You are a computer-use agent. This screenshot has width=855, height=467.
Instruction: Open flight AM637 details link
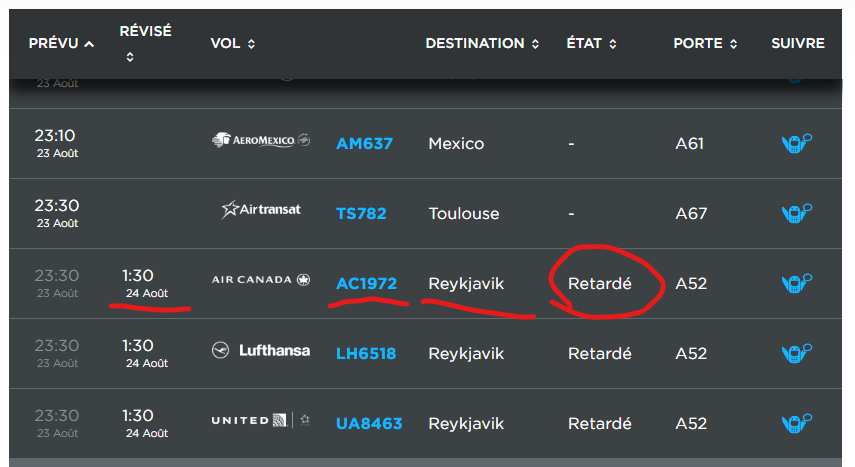click(x=365, y=144)
